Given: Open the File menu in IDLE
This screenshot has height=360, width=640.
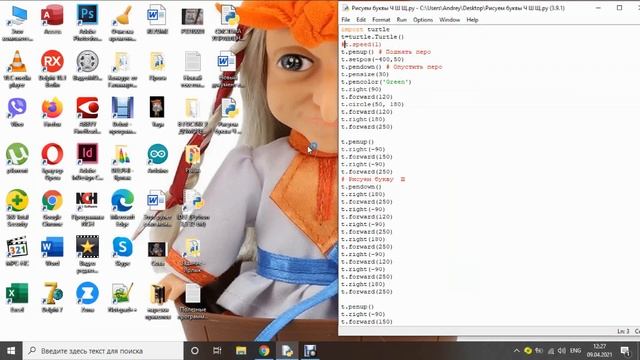Looking at the screenshot, I should coord(346,20).
